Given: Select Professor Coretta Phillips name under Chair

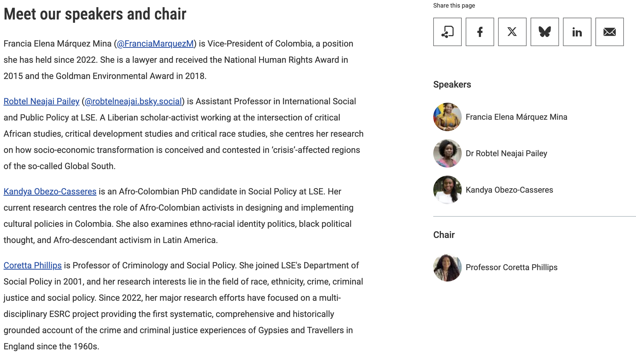Looking at the screenshot, I should (x=512, y=267).
